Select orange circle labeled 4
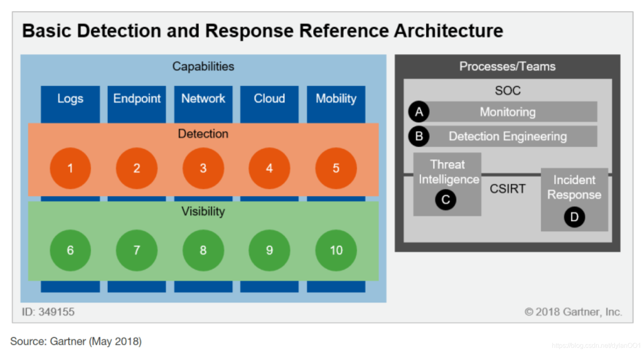This screenshot has width=644, height=353. tap(269, 168)
